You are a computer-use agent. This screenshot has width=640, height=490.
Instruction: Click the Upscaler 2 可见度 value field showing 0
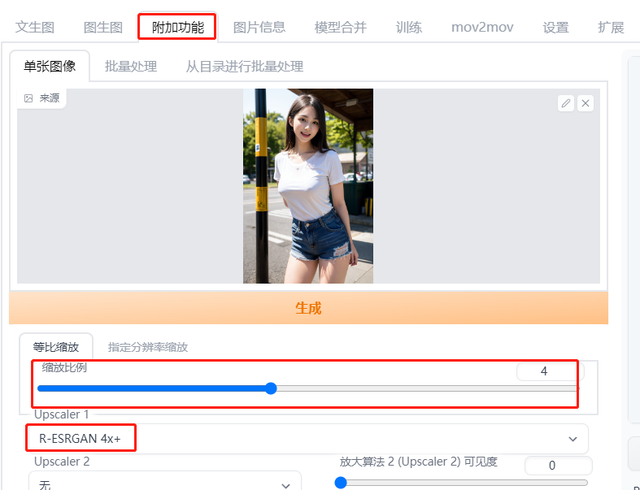coord(558,466)
